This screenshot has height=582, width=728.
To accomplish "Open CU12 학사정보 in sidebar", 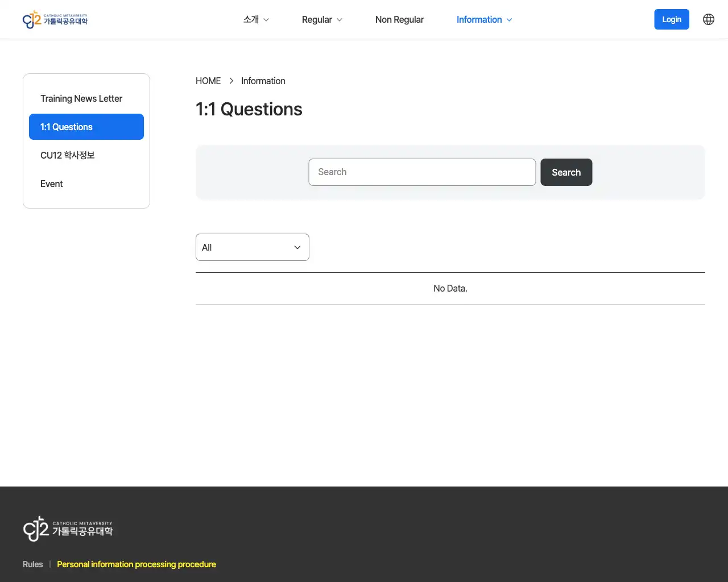I will [x=86, y=155].
